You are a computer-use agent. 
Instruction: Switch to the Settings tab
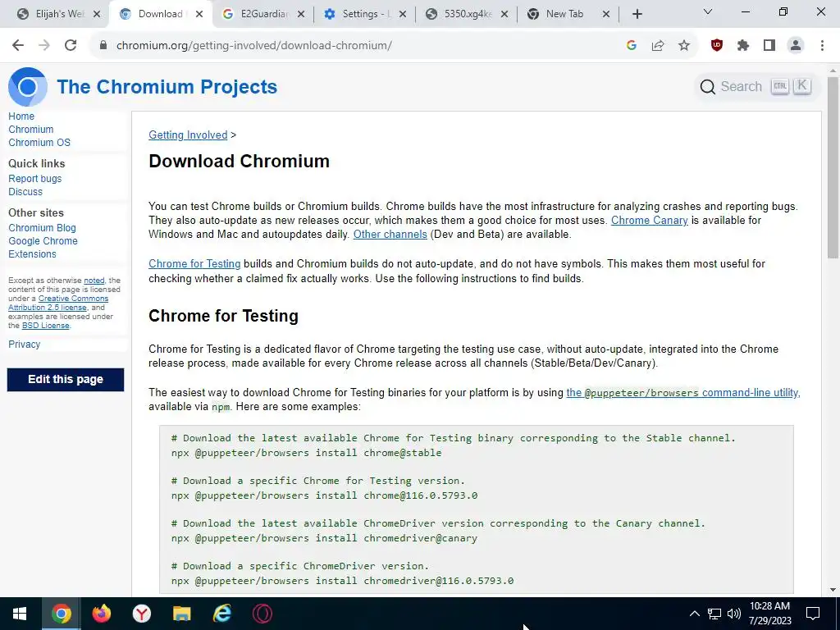[364, 15]
